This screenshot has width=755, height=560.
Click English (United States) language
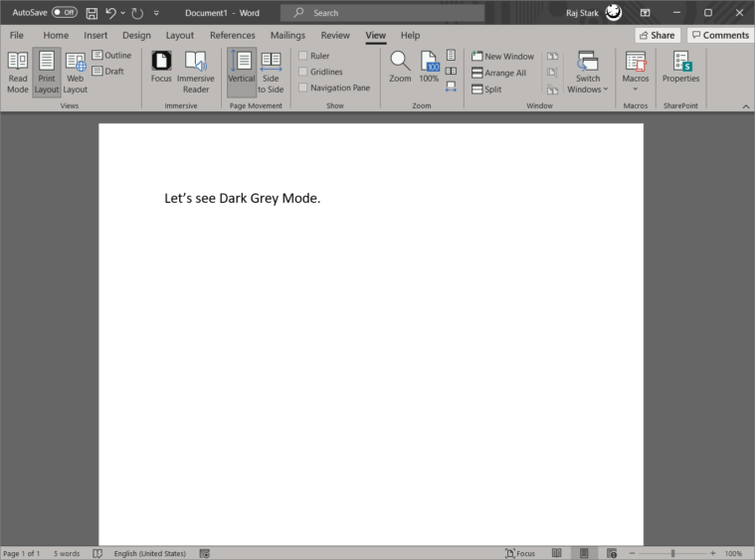(x=150, y=554)
